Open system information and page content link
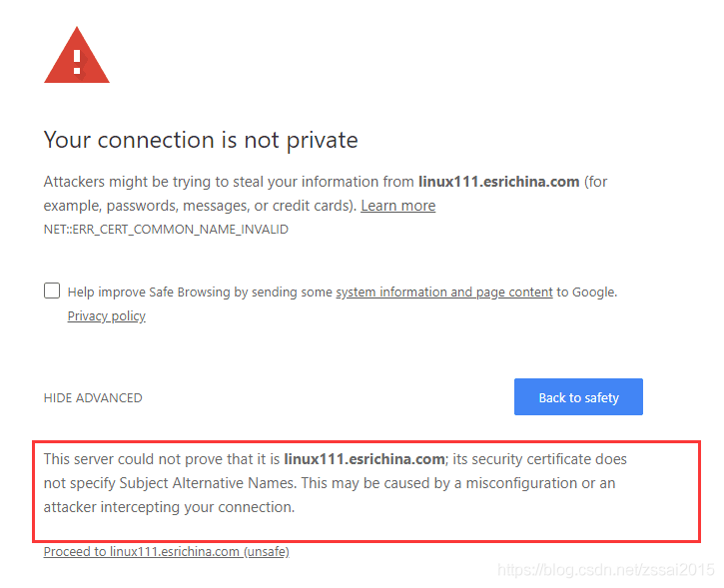 (x=444, y=293)
